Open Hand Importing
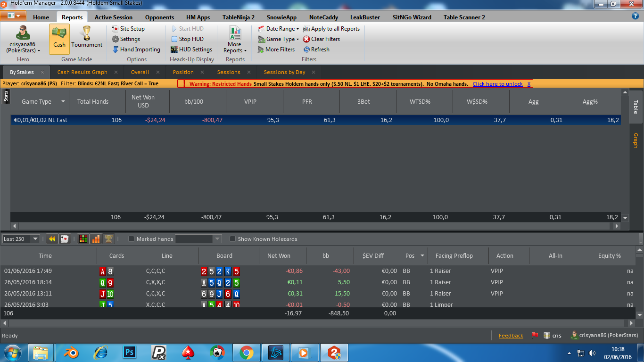 coord(136,49)
